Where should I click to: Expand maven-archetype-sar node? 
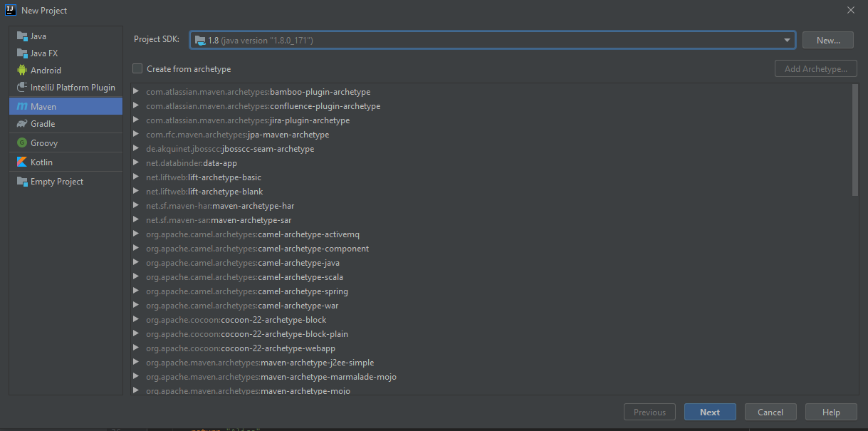tap(136, 220)
